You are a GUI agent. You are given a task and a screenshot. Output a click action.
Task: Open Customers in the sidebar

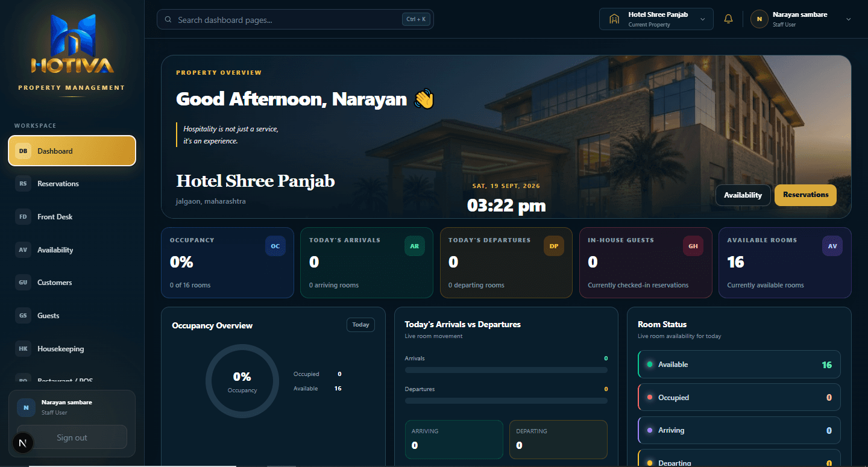click(72, 283)
